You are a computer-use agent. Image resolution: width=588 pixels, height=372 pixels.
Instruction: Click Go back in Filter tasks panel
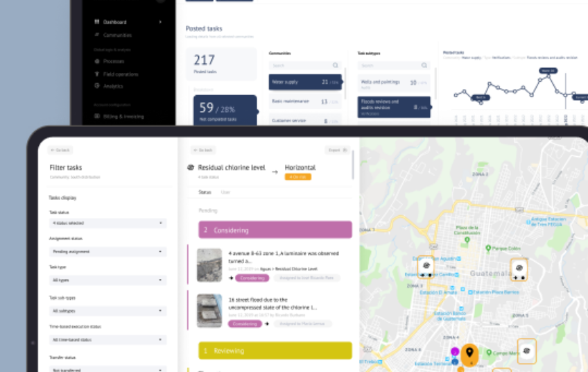[x=60, y=150]
